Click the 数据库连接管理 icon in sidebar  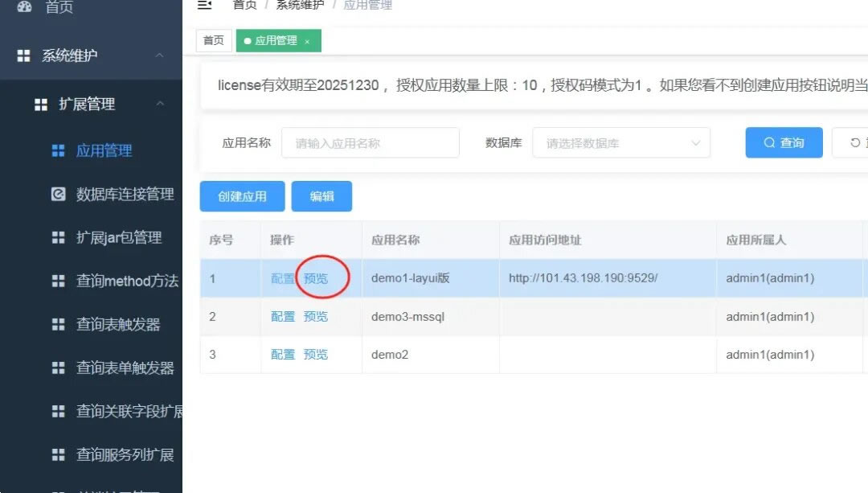click(x=58, y=194)
